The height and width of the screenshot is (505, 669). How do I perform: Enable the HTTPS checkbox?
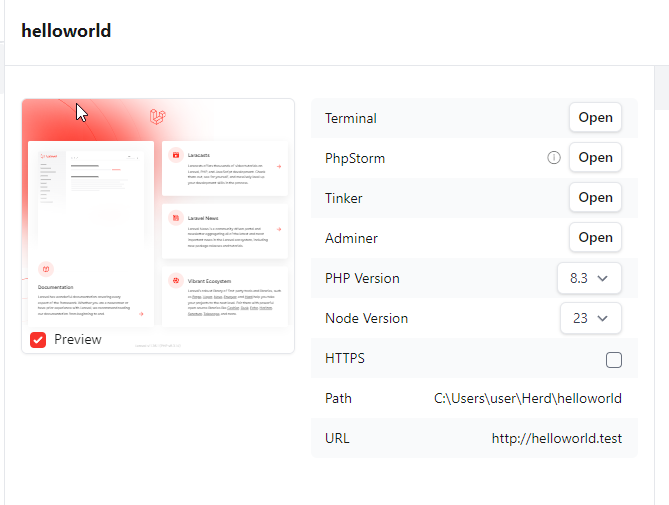point(614,360)
